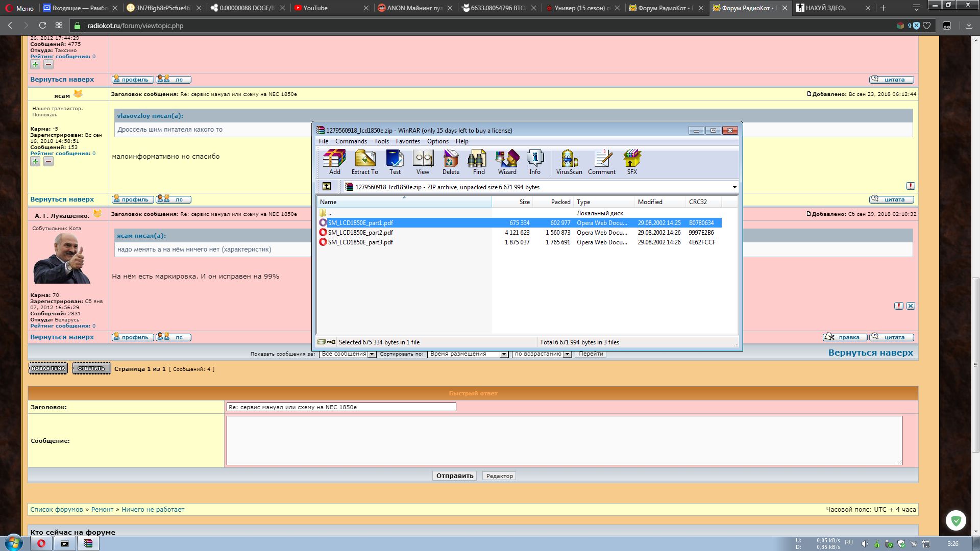The width and height of the screenshot is (980, 551).
Task: Reload the radiokot forum page
Action: 42,26
